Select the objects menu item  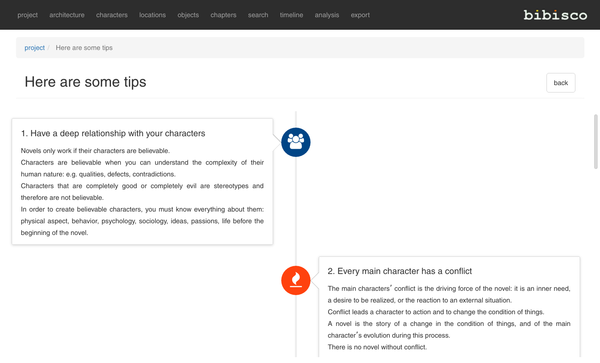pyautogui.click(x=188, y=15)
